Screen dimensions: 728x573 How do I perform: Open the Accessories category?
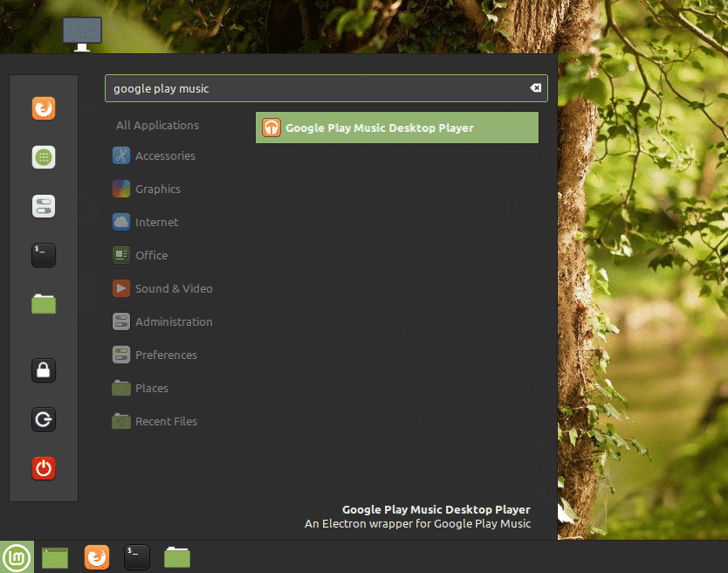164,156
